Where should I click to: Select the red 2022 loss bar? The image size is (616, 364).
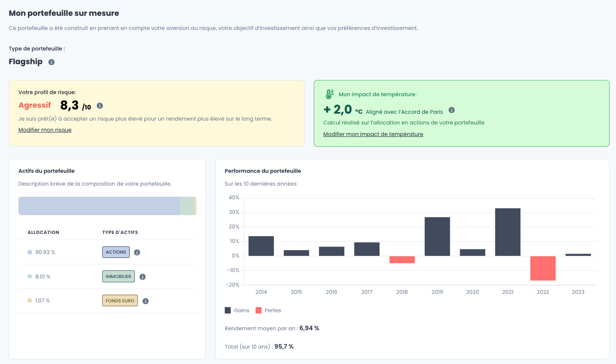(x=543, y=268)
